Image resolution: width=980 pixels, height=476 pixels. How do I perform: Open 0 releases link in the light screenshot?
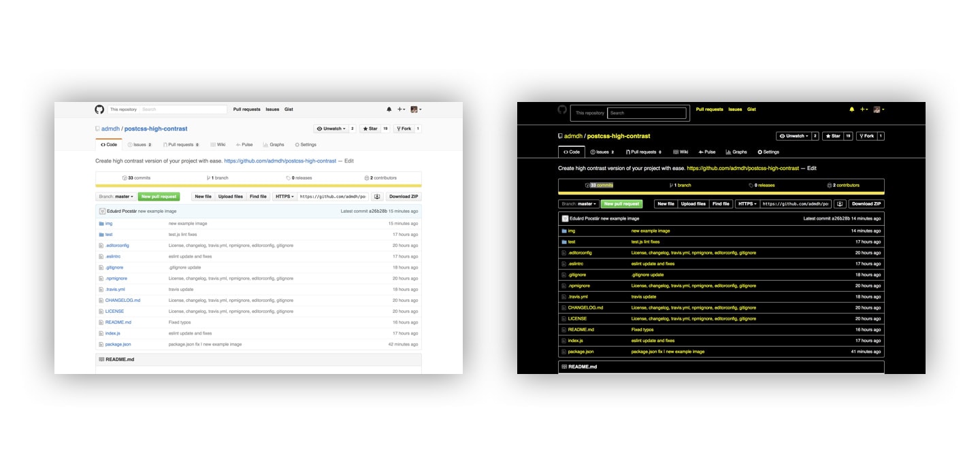[299, 178]
